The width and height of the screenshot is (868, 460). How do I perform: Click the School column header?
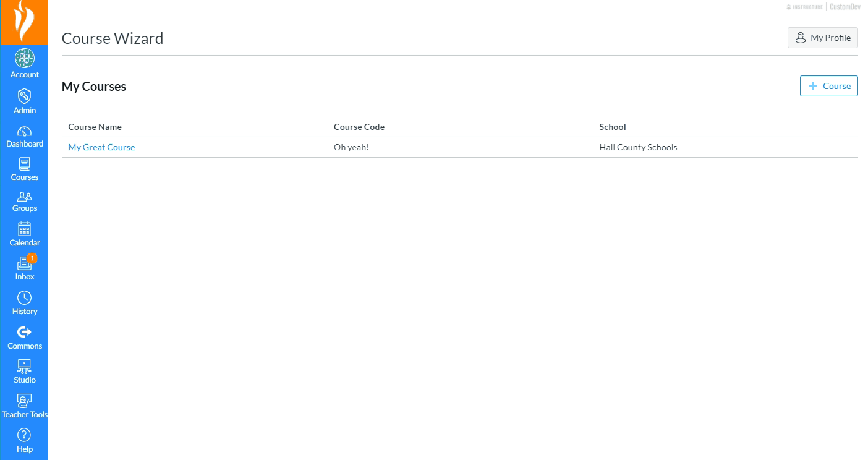(x=613, y=127)
